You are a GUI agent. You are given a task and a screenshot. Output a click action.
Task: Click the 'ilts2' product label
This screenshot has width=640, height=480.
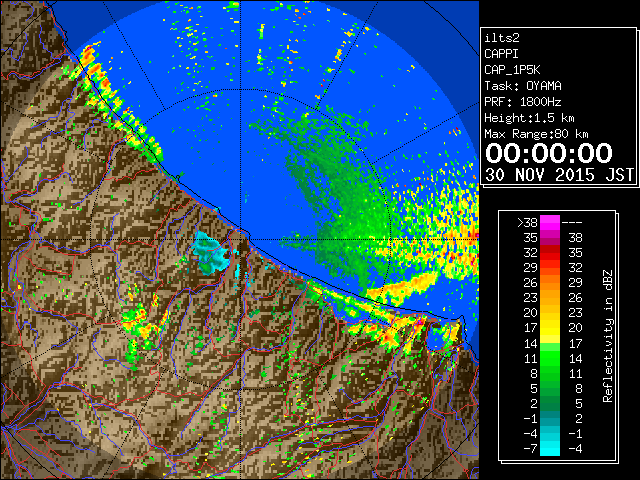[502, 38]
